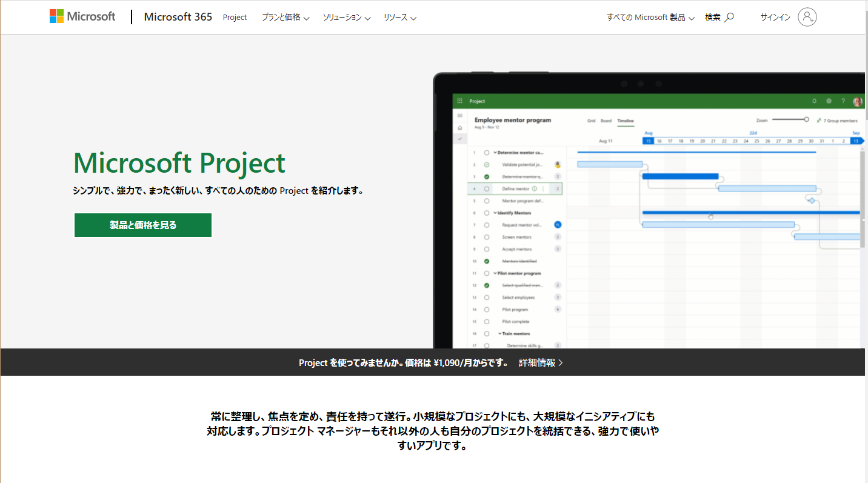Image resolution: width=868 pixels, height=483 pixels.
Task: Click the 2 badge on Screen mentors
Action: pos(558,237)
